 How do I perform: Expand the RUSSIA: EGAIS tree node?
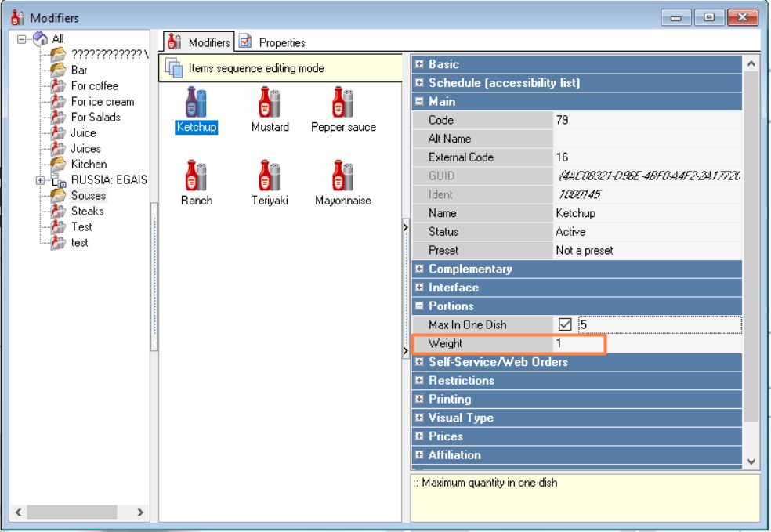[x=40, y=180]
